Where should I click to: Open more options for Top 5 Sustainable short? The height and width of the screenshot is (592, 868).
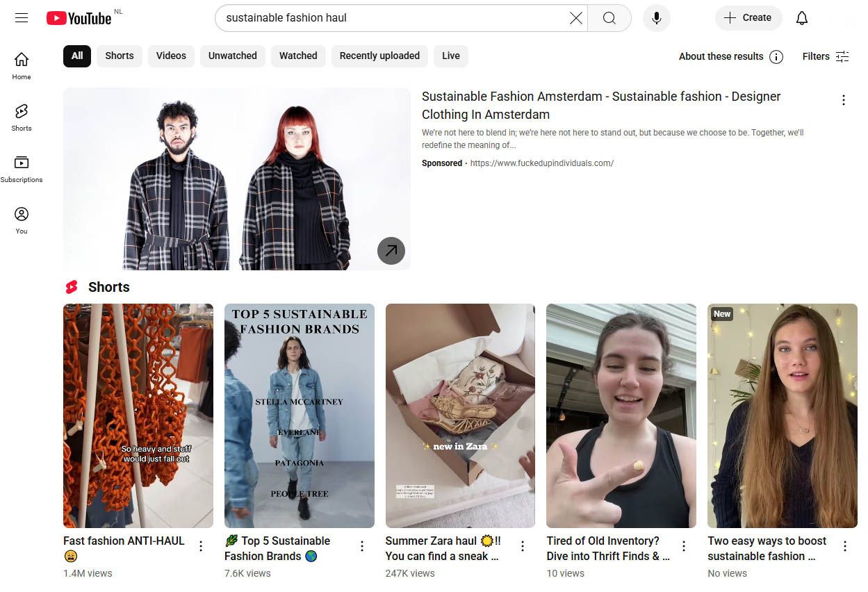(362, 546)
